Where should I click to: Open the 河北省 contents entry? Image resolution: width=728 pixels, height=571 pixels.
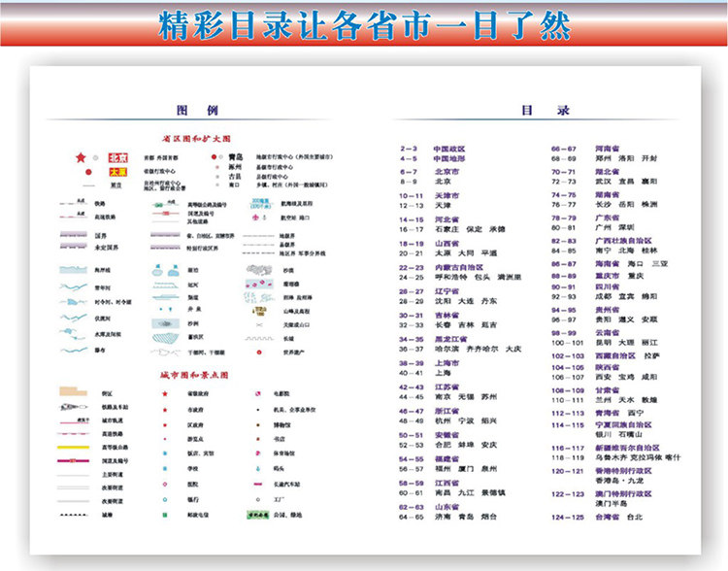pos(447,219)
